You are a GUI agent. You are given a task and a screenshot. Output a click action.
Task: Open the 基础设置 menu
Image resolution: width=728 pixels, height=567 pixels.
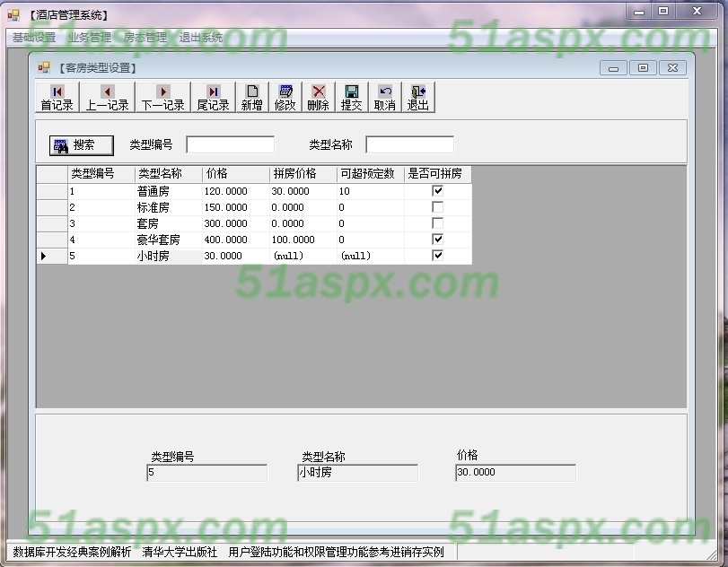coord(34,38)
